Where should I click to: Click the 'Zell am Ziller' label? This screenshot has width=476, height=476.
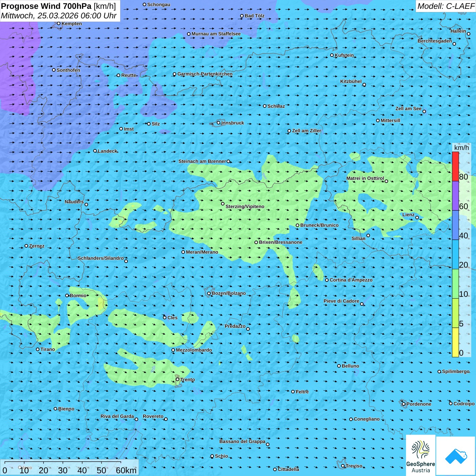[306, 131]
